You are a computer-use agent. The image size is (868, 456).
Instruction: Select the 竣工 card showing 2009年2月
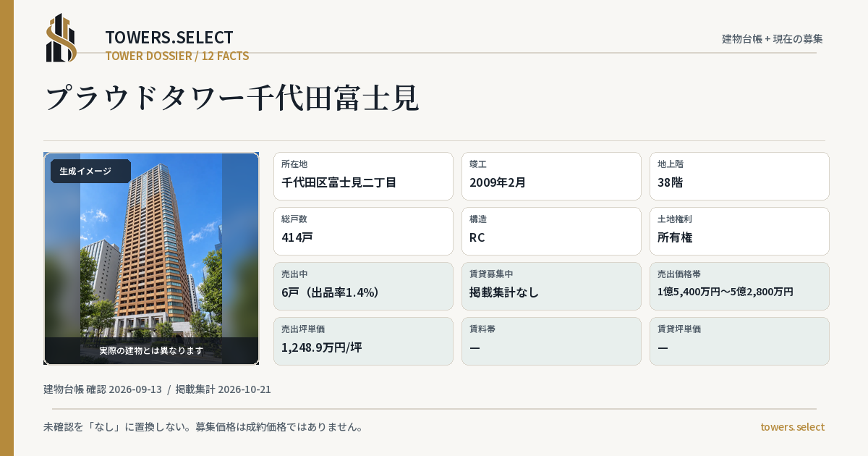pyautogui.click(x=551, y=176)
